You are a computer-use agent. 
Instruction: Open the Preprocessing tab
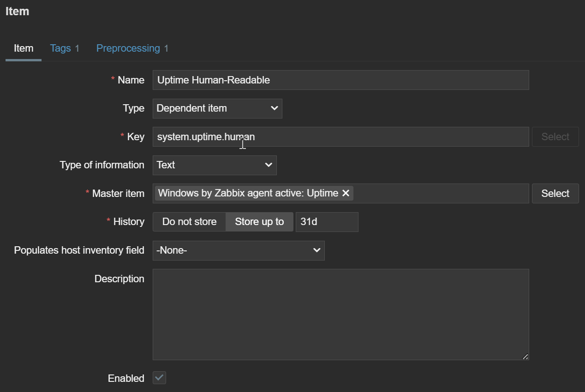(128, 48)
